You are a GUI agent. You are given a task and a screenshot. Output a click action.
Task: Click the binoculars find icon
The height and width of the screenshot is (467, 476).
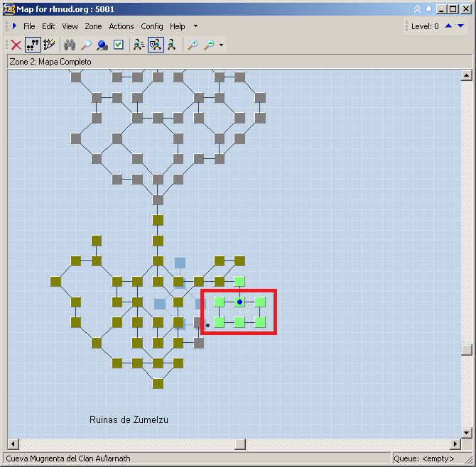(x=70, y=45)
